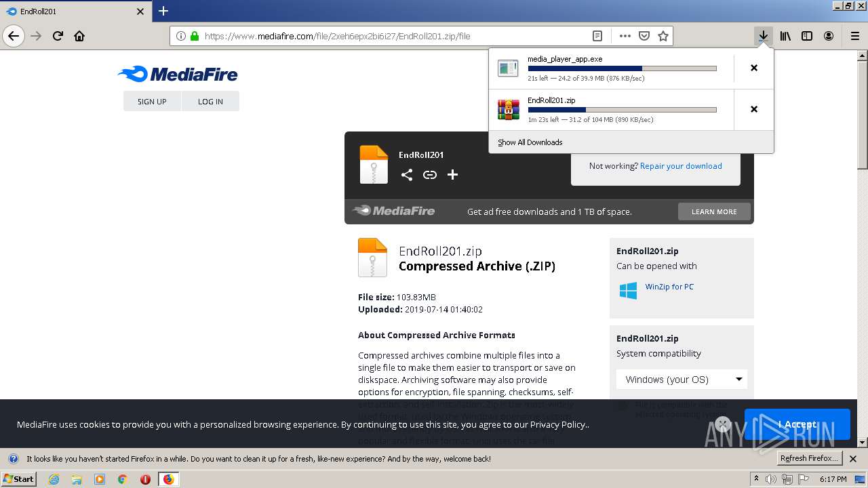Click the Windows logo beside WinZip
Viewport: 868px width, 488px height.
pyautogui.click(x=628, y=291)
